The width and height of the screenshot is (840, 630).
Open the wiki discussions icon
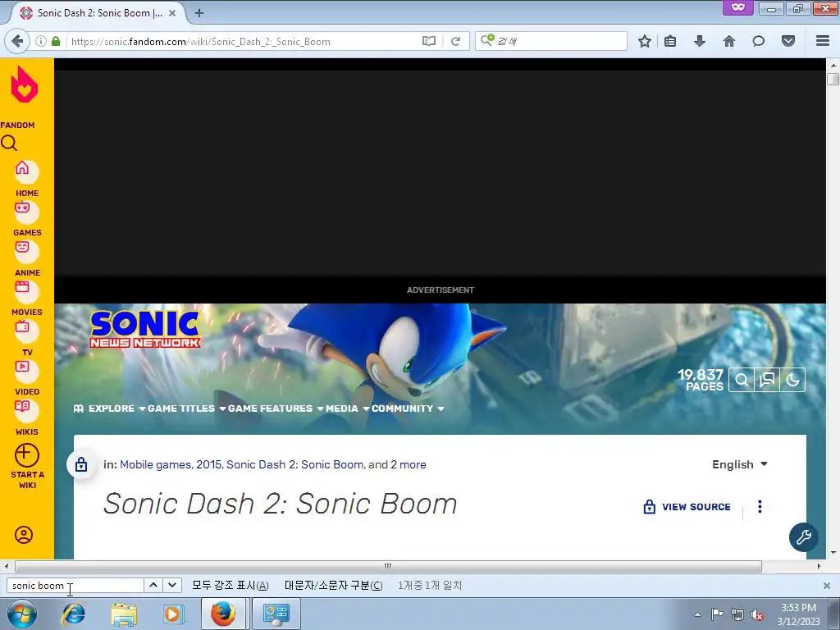(767, 380)
